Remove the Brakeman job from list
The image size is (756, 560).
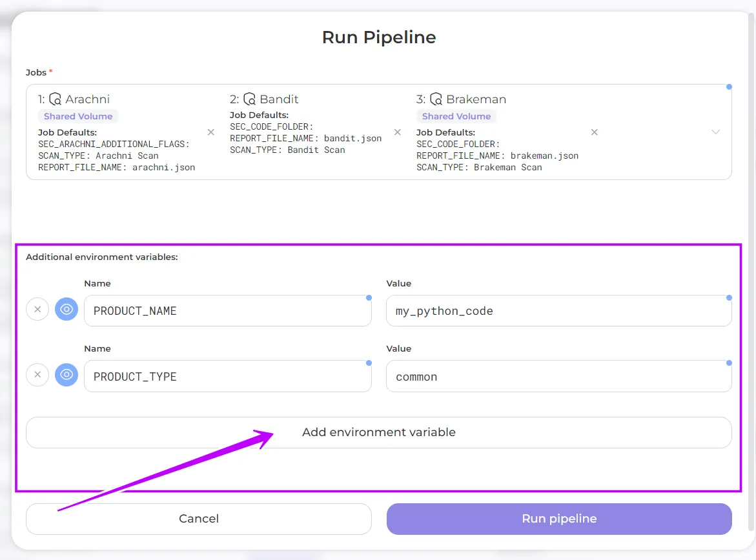(x=595, y=132)
